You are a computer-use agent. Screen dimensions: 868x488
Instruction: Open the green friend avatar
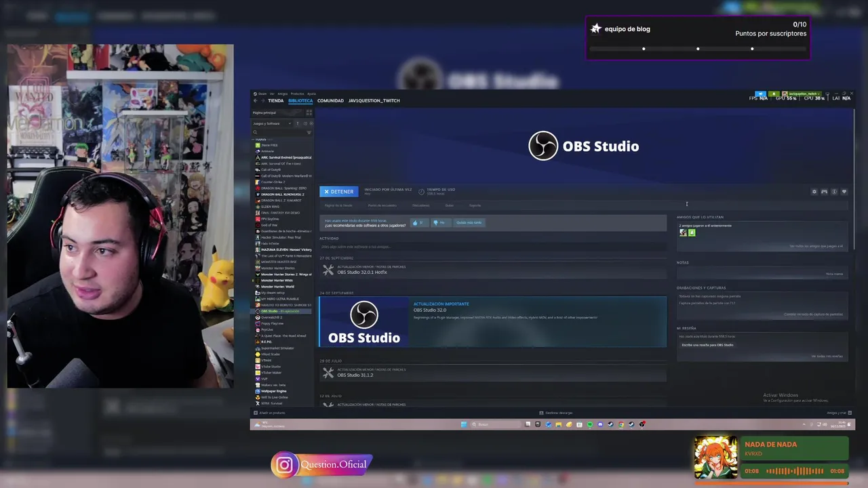tap(692, 232)
